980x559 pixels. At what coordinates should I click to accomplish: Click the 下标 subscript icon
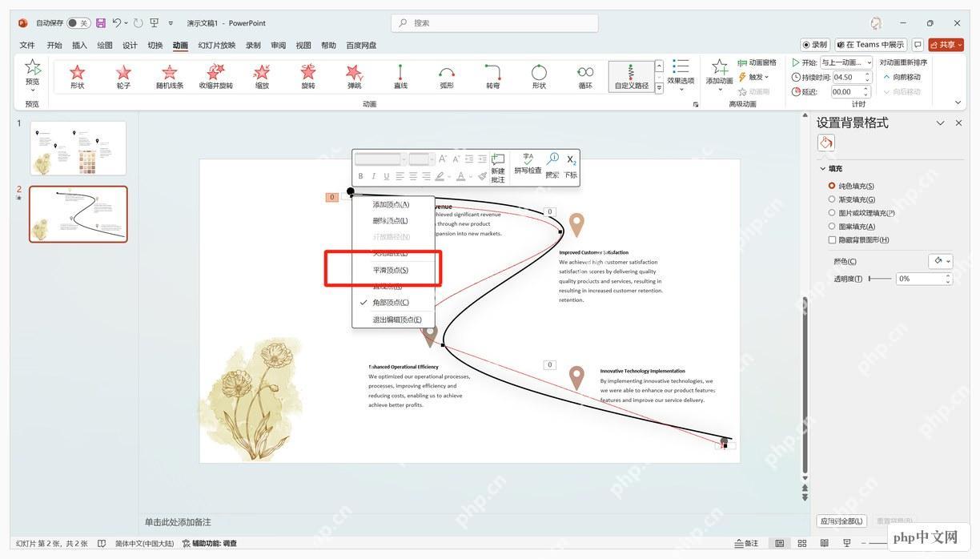point(571,167)
